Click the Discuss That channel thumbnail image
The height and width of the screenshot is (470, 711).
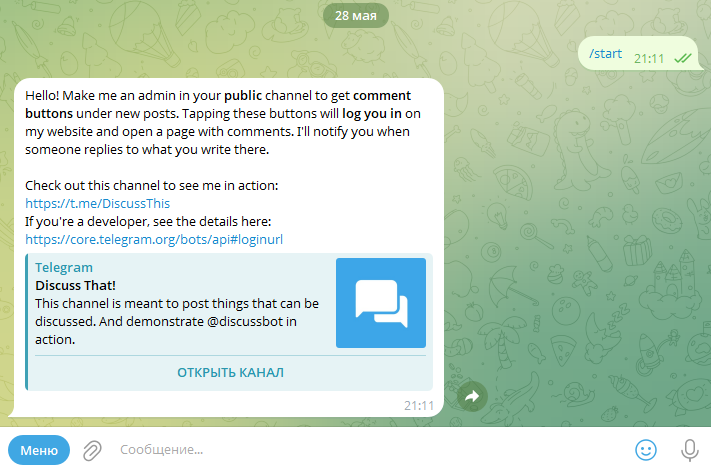pyautogui.click(x=381, y=303)
